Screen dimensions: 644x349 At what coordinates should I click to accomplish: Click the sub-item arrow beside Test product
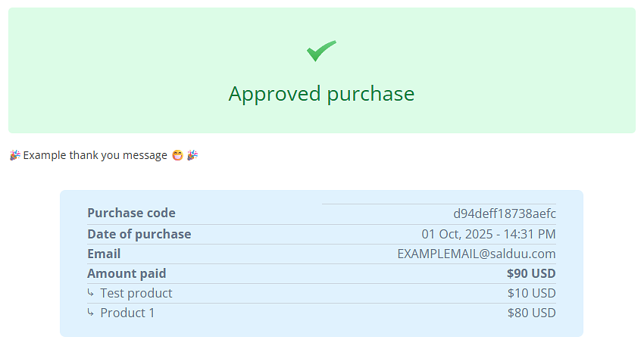click(91, 293)
